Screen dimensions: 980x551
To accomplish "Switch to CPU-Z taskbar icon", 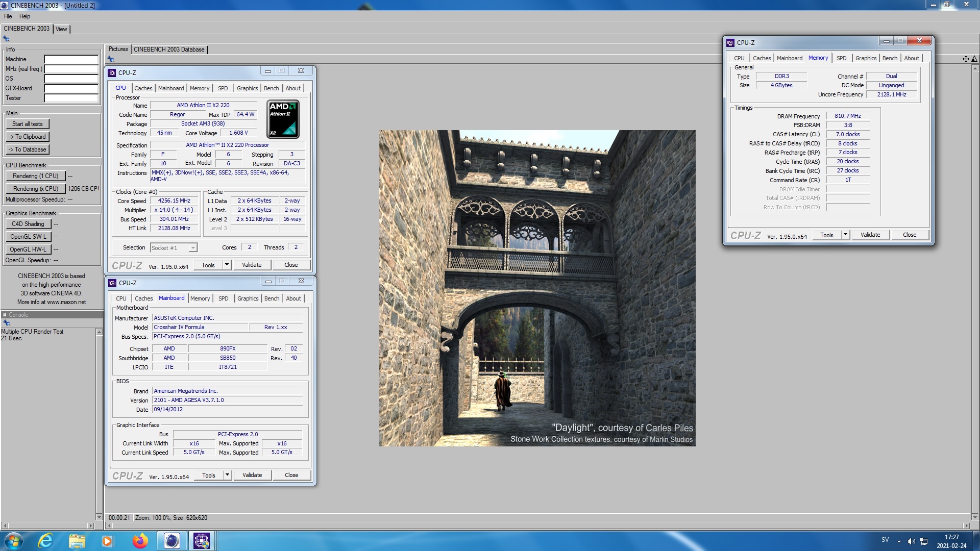I will pos(202,541).
